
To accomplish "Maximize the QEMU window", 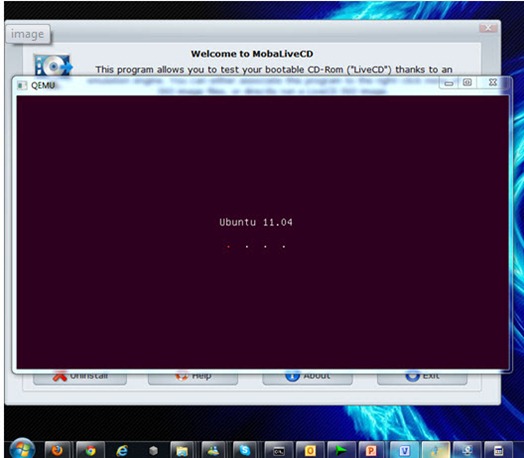I will tap(467, 83).
